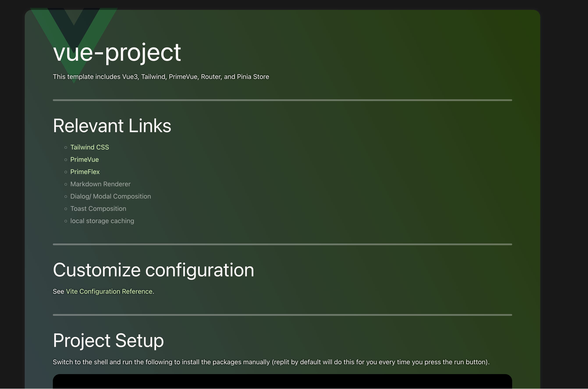Image resolution: width=588 pixels, height=389 pixels.
Task: Click the 'Switch to the shell' paragraph
Action: click(x=271, y=362)
